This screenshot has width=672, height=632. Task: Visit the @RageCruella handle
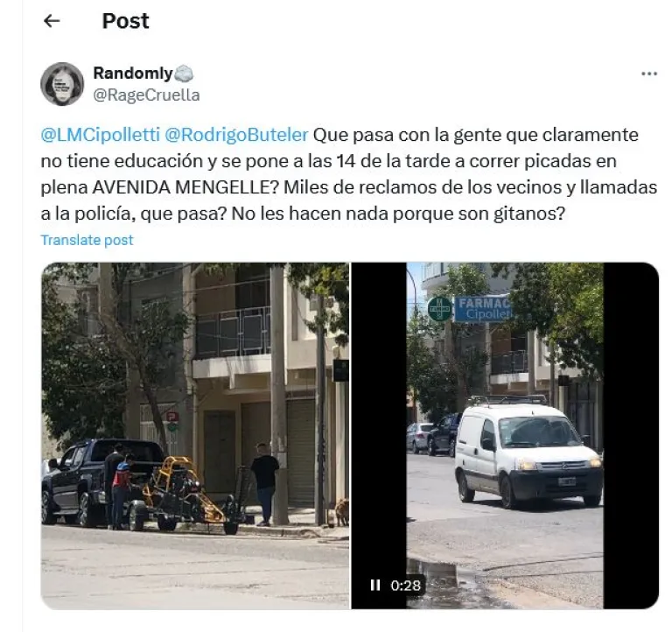pos(147,95)
